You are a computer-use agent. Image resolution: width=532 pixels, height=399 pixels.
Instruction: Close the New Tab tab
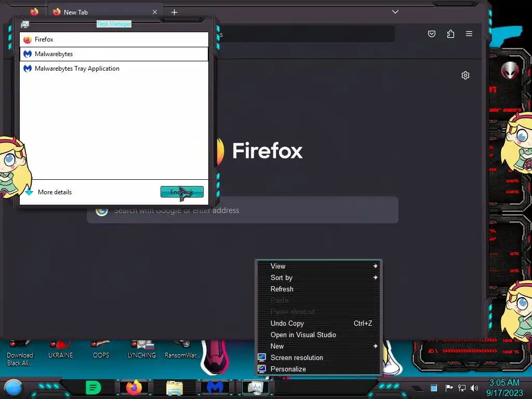pyautogui.click(x=155, y=12)
